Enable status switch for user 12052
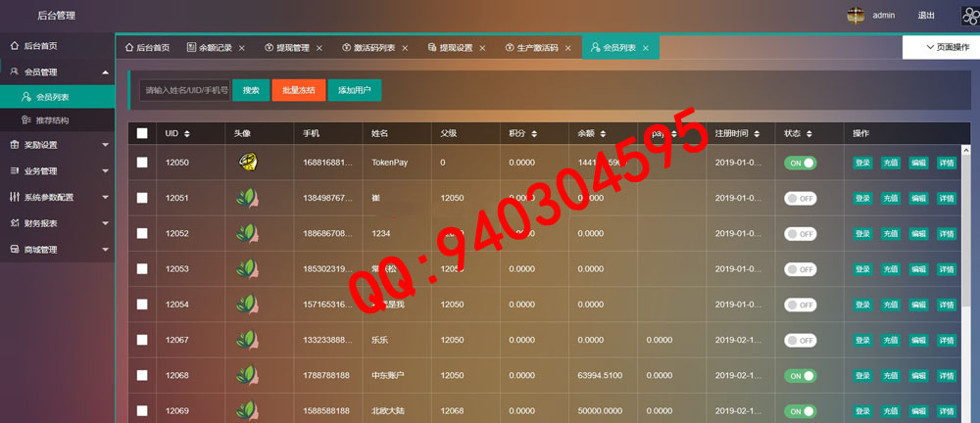This screenshot has height=423, width=980. (800, 234)
